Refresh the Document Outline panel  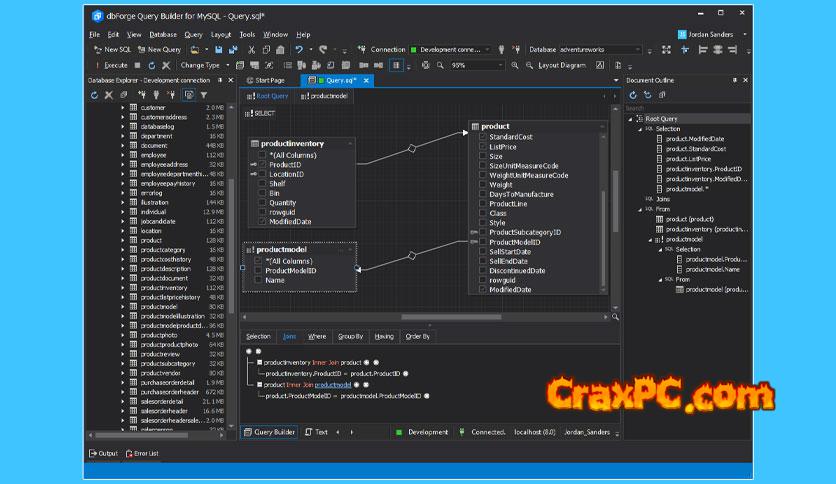(x=633, y=95)
